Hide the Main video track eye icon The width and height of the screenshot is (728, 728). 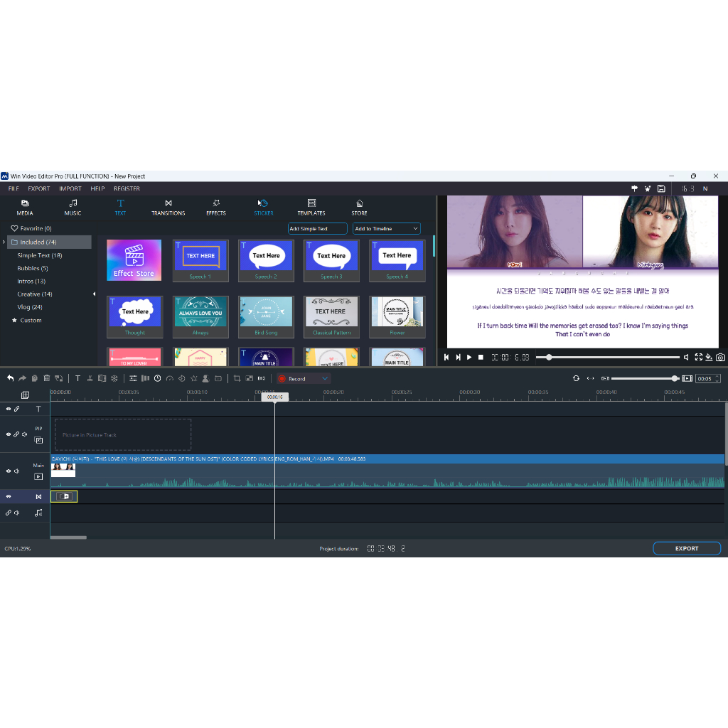9,471
